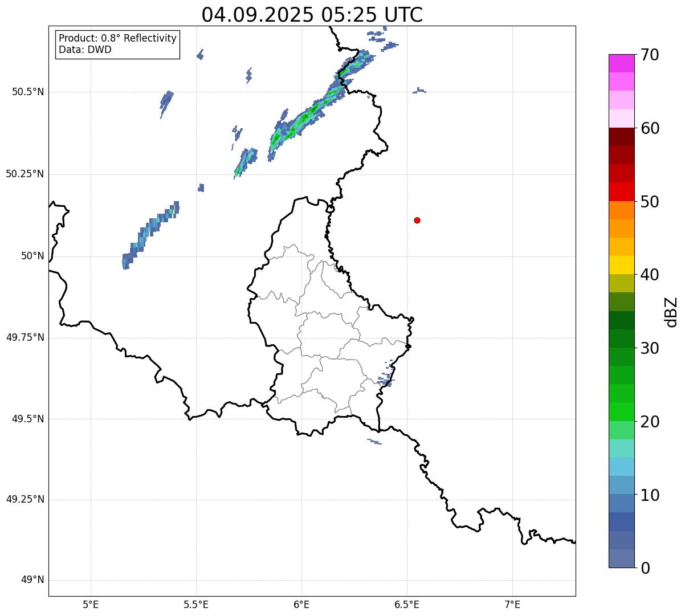The image size is (685, 616).
Task: Click the 10 colorbar tick label
Action: pyautogui.click(x=650, y=495)
